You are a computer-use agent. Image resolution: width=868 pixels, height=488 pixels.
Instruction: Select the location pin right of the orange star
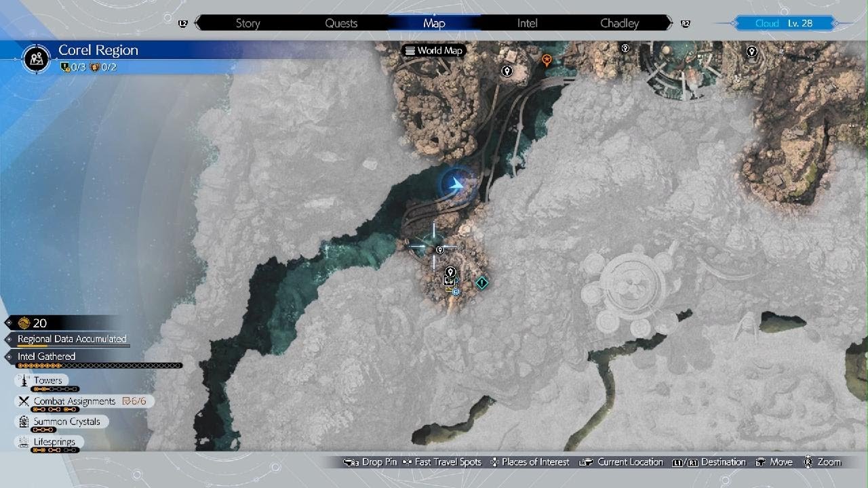pyautogui.click(x=625, y=48)
